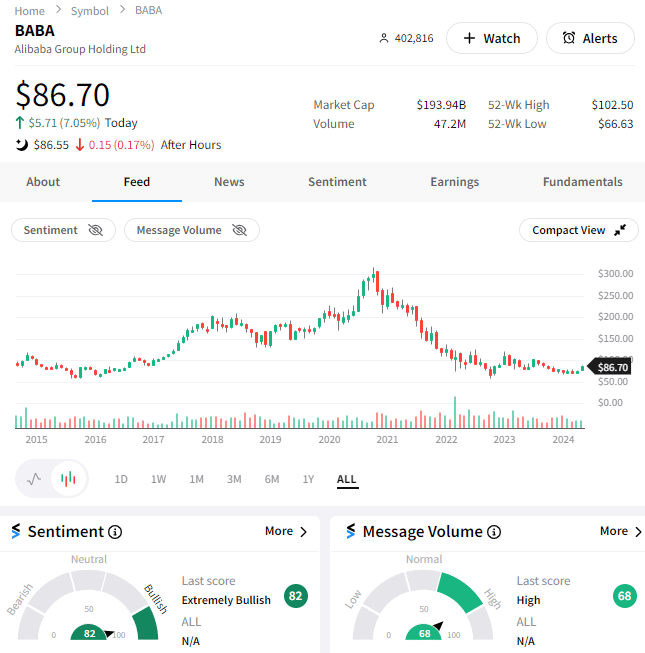Toggle Sentiment overlay visibility
Viewport: 645px width, 653px height.
coord(63,230)
